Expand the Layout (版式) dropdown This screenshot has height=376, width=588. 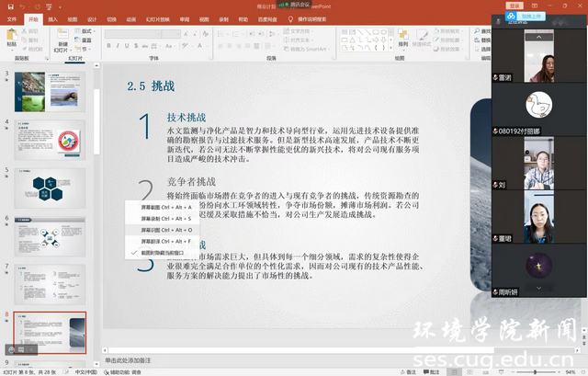87,30
